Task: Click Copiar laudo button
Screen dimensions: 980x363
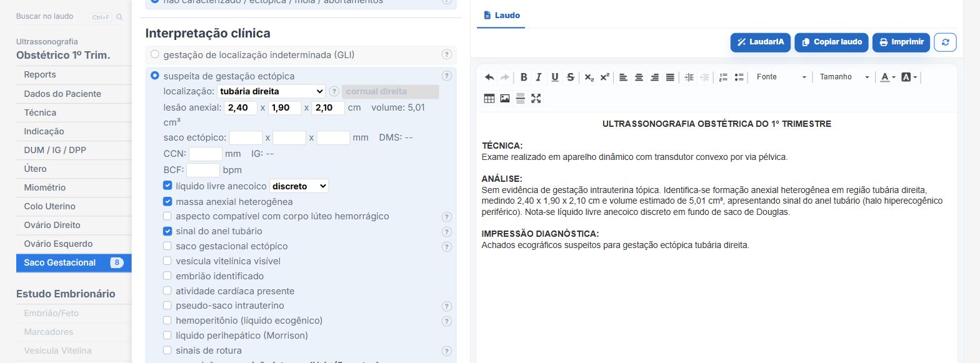Action: [x=831, y=42]
